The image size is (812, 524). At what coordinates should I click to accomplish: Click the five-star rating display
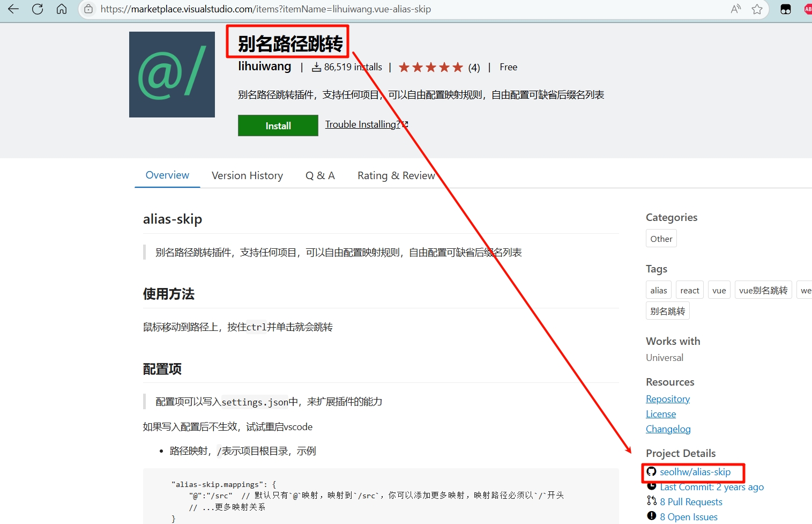[431, 67]
